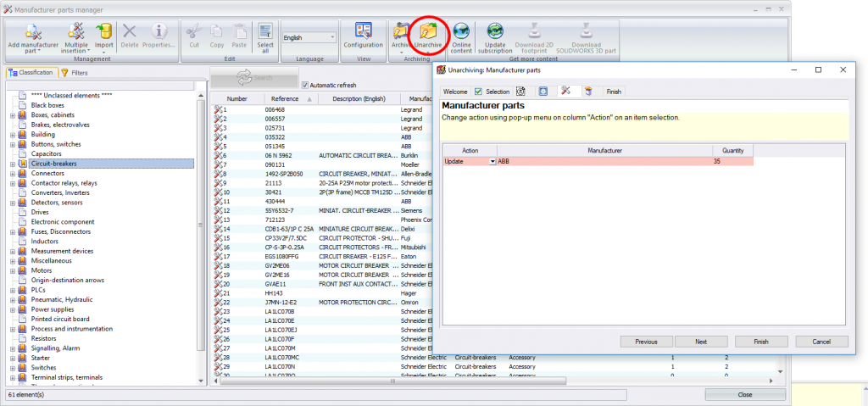868x406 pixels.
Task: Click the Copy icon
Action: coord(217,32)
